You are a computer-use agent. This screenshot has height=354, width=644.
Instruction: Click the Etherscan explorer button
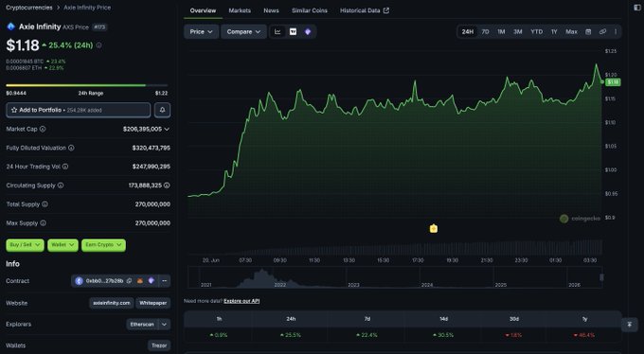click(x=142, y=325)
